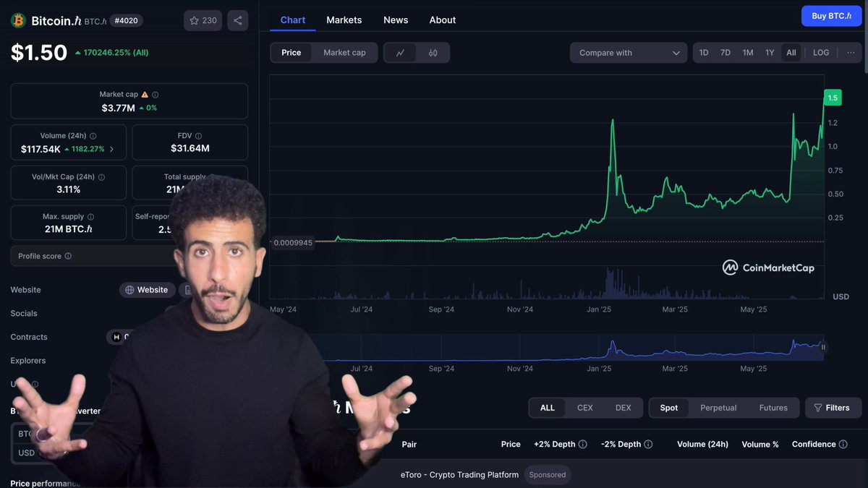The width and height of the screenshot is (868, 488).
Task: Click the +2% Depth info icon
Action: (x=583, y=445)
